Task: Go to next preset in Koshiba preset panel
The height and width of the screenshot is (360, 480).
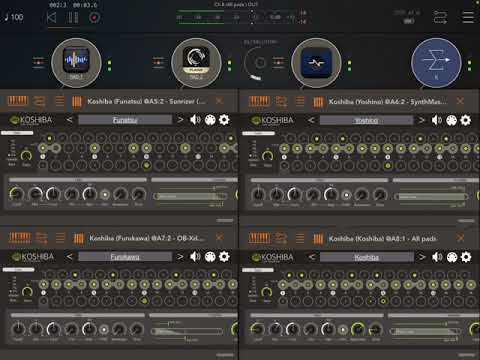Action: 422,257
